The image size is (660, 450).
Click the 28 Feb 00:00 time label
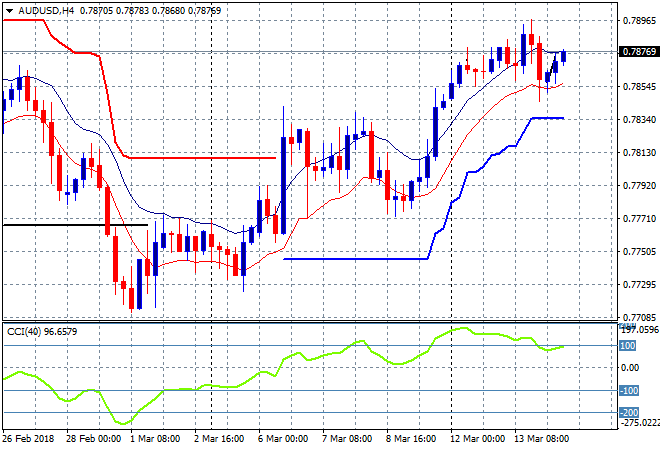pyautogui.click(x=93, y=439)
